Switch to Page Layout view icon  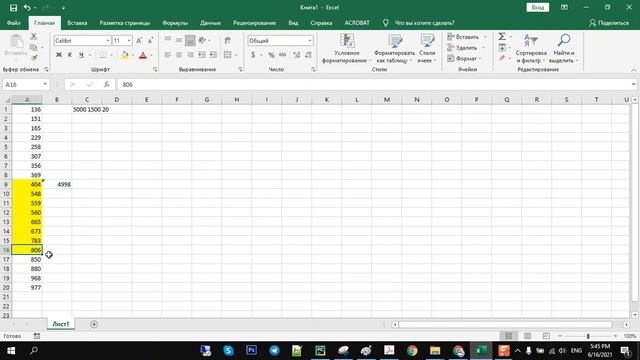point(527,336)
